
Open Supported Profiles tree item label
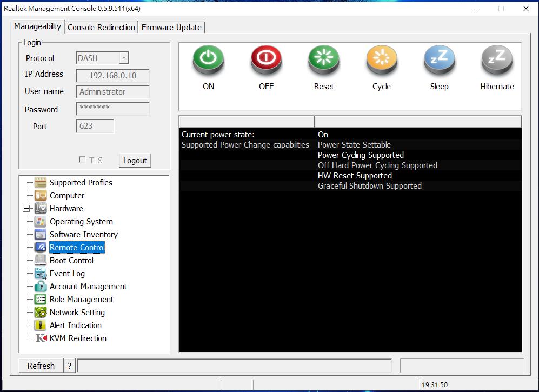coord(81,183)
